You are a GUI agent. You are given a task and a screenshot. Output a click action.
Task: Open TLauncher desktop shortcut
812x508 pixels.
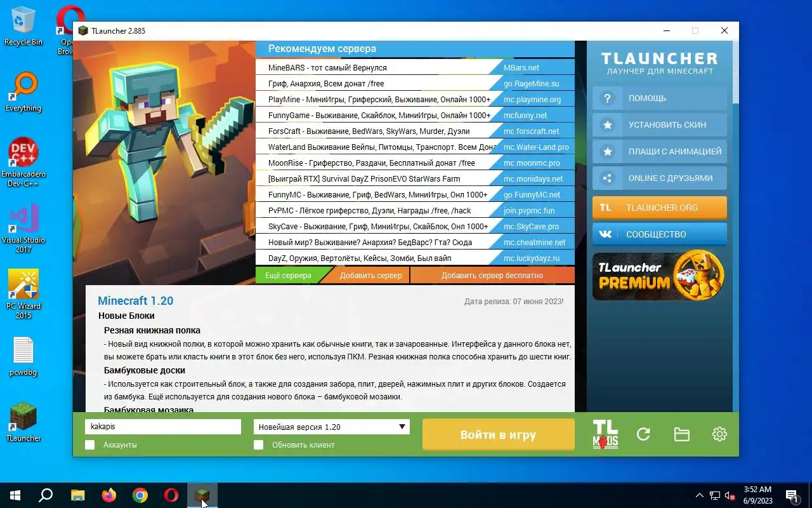click(x=23, y=422)
